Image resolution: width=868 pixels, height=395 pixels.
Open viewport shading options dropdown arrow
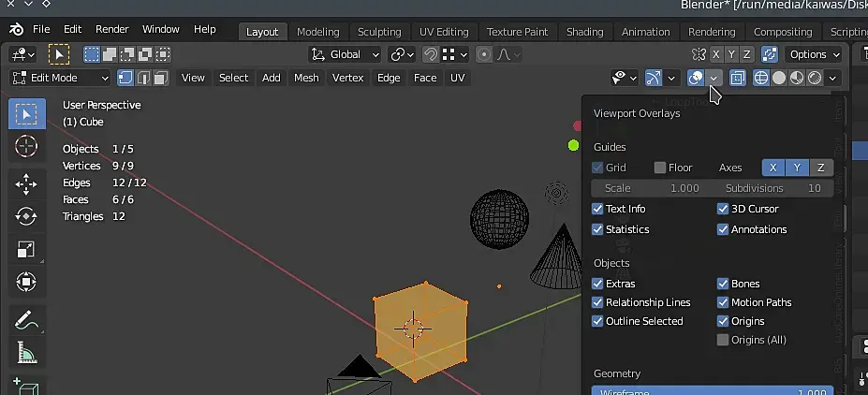832,78
